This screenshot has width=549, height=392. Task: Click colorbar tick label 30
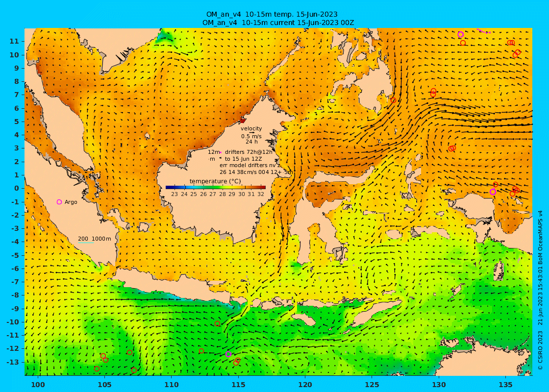[x=242, y=194]
